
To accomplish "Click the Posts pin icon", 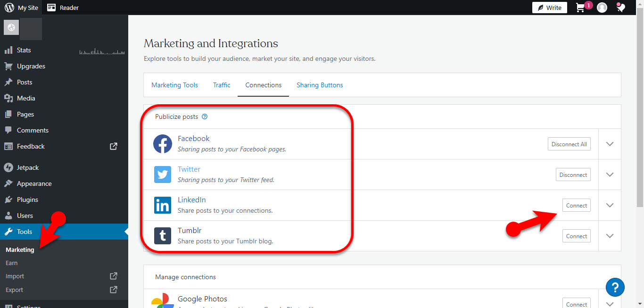I will tap(8, 82).
